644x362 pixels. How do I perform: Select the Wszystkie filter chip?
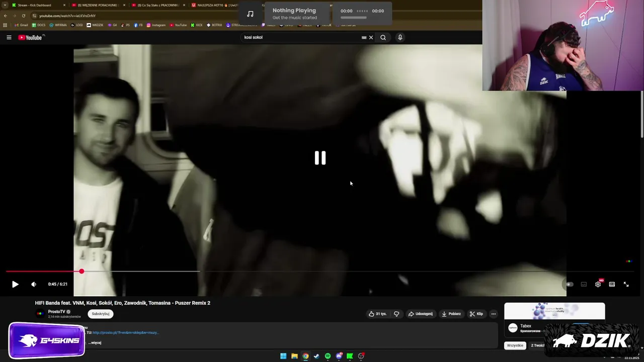click(x=515, y=345)
